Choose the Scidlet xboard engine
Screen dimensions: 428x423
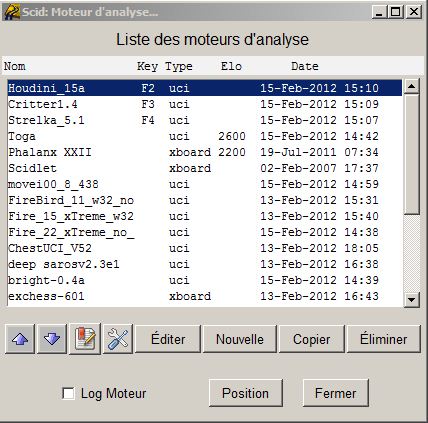coord(205,168)
